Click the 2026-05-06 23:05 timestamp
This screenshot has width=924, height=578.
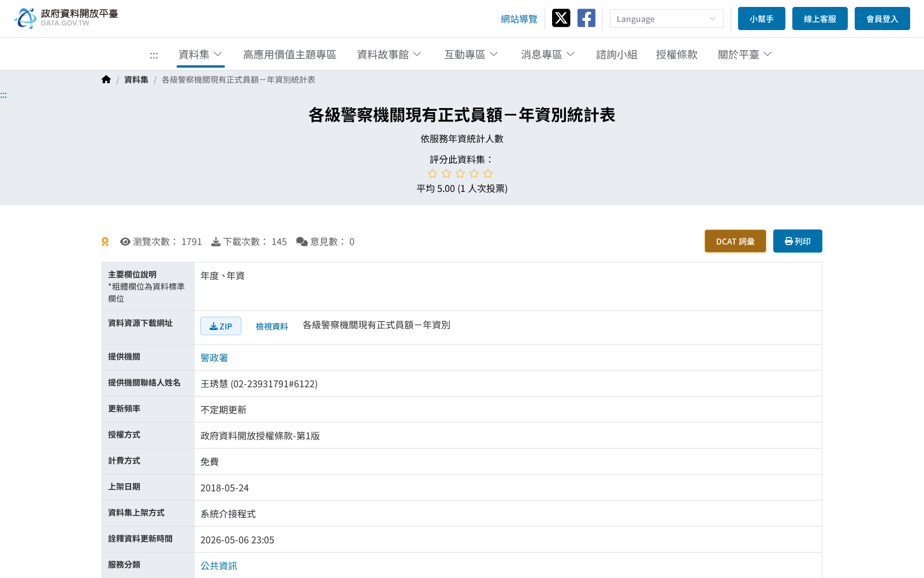click(237, 540)
